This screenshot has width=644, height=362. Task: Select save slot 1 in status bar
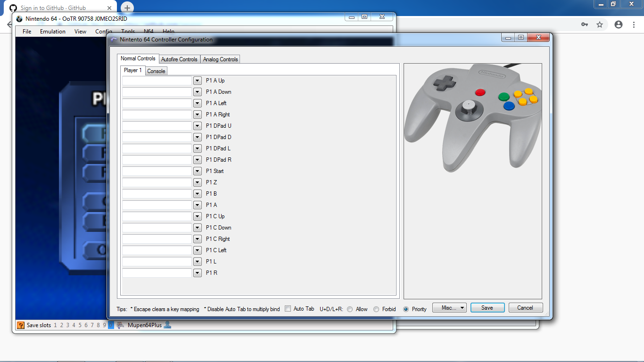tap(55, 325)
